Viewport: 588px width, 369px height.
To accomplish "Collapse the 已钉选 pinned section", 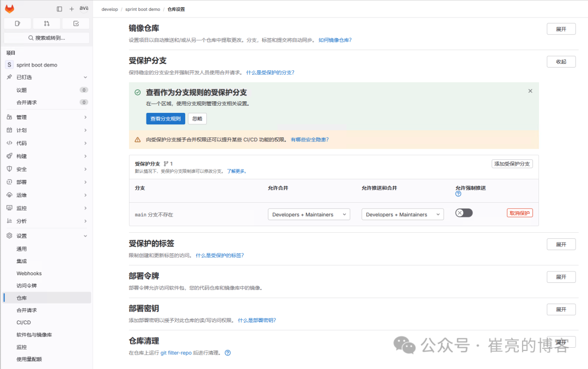I will pos(46,77).
